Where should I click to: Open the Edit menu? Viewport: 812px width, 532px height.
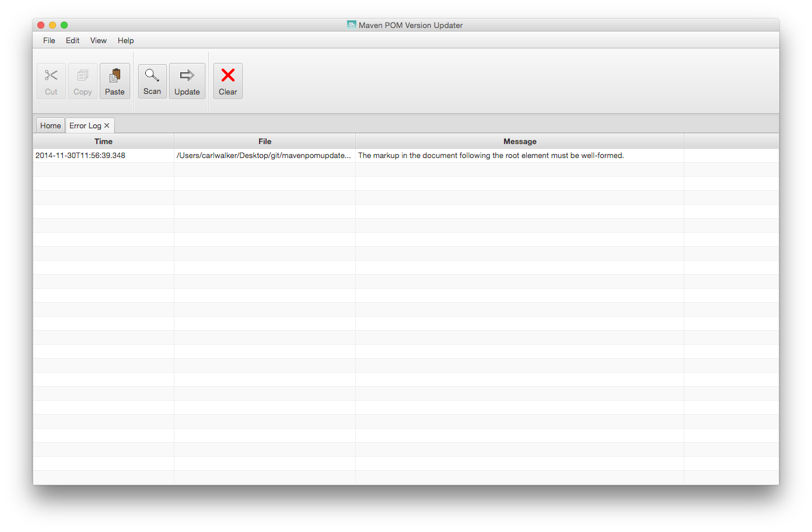click(72, 40)
